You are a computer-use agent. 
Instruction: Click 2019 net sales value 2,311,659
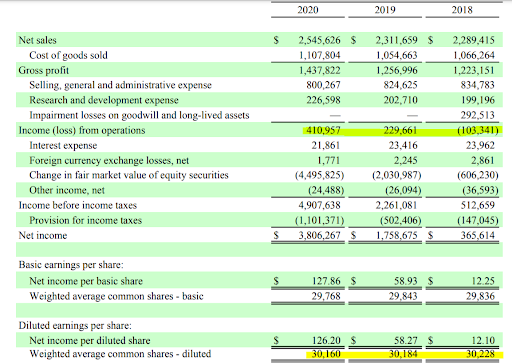pyautogui.click(x=397, y=40)
